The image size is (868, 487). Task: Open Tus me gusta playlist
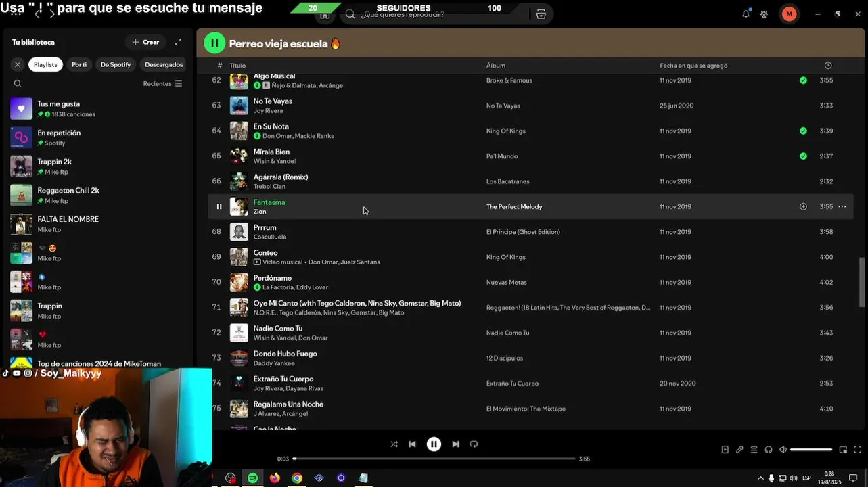point(98,109)
